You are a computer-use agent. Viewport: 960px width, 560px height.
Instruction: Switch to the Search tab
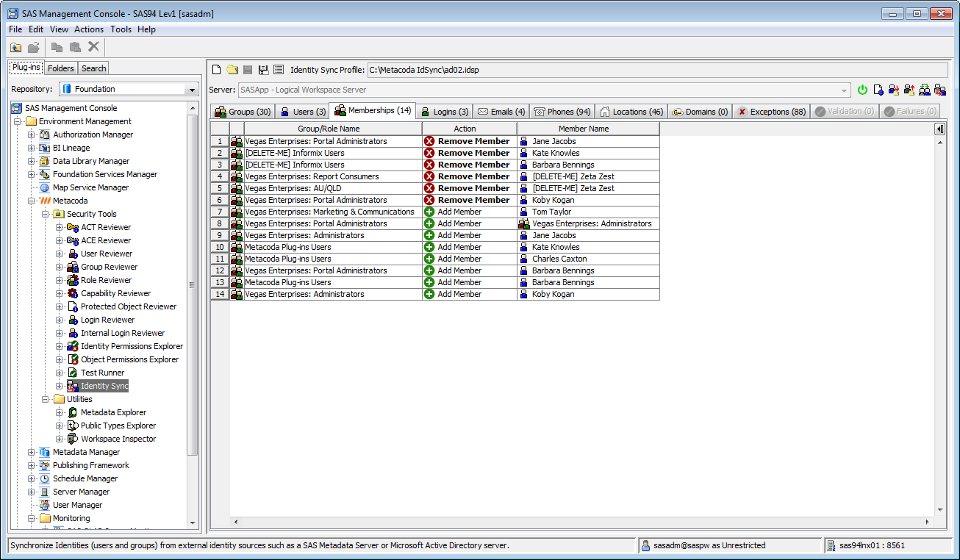pyautogui.click(x=94, y=68)
